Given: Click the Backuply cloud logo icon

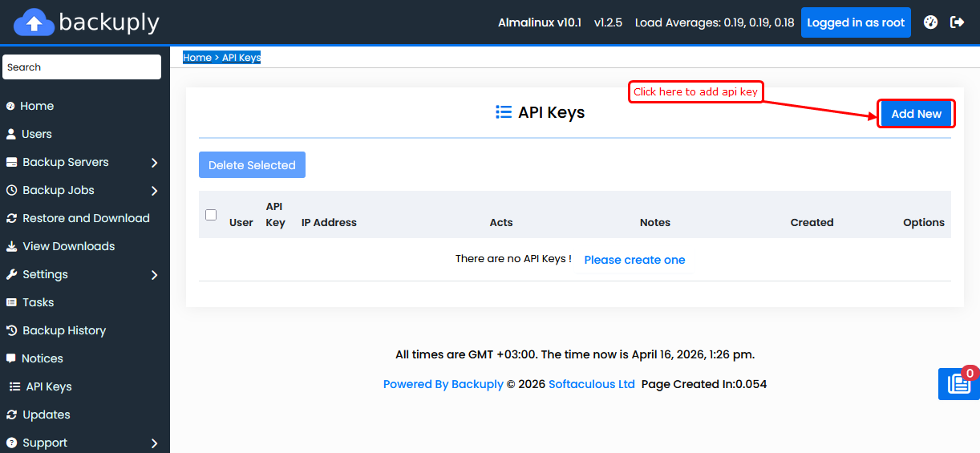Looking at the screenshot, I should coord(34,22).
